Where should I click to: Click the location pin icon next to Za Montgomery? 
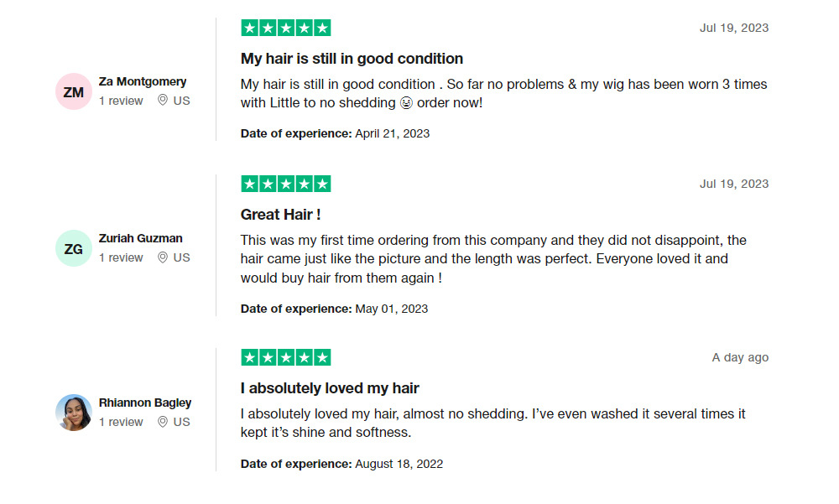(162, 101)
